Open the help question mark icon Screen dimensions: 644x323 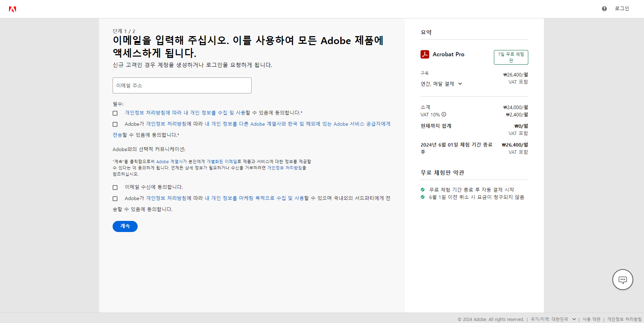coord(604,9)
